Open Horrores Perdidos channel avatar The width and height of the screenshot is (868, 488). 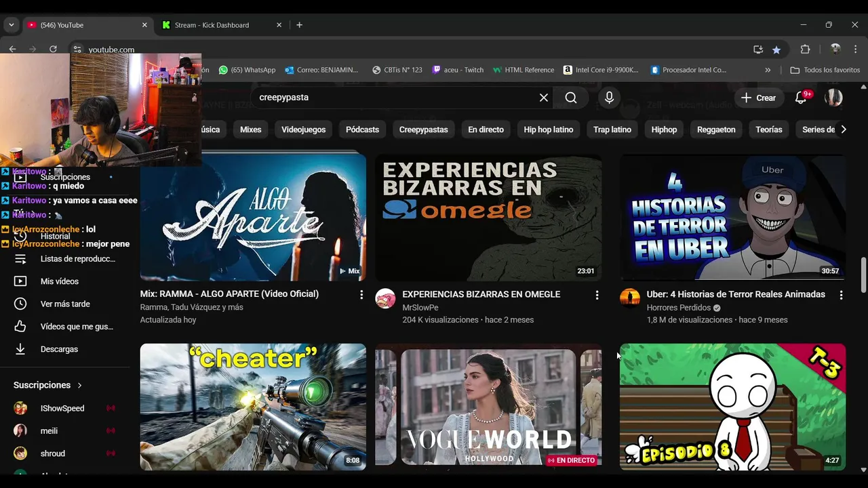[x=630, y=298]
